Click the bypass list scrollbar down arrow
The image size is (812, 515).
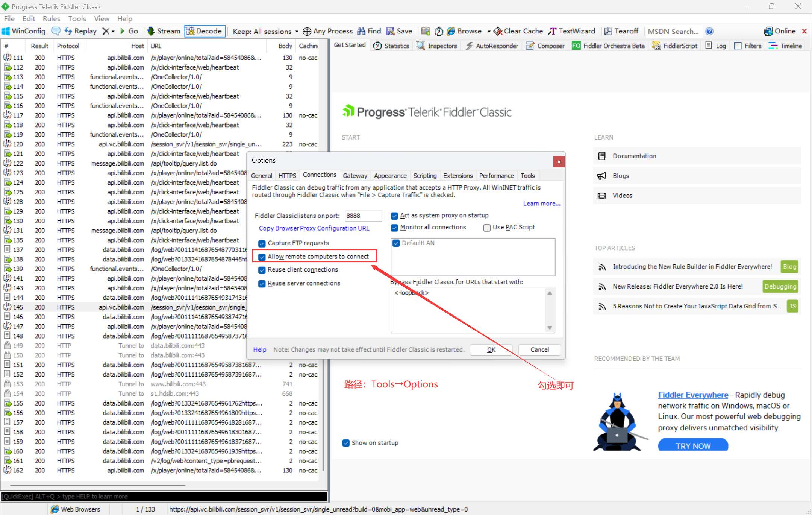[550, 327]
